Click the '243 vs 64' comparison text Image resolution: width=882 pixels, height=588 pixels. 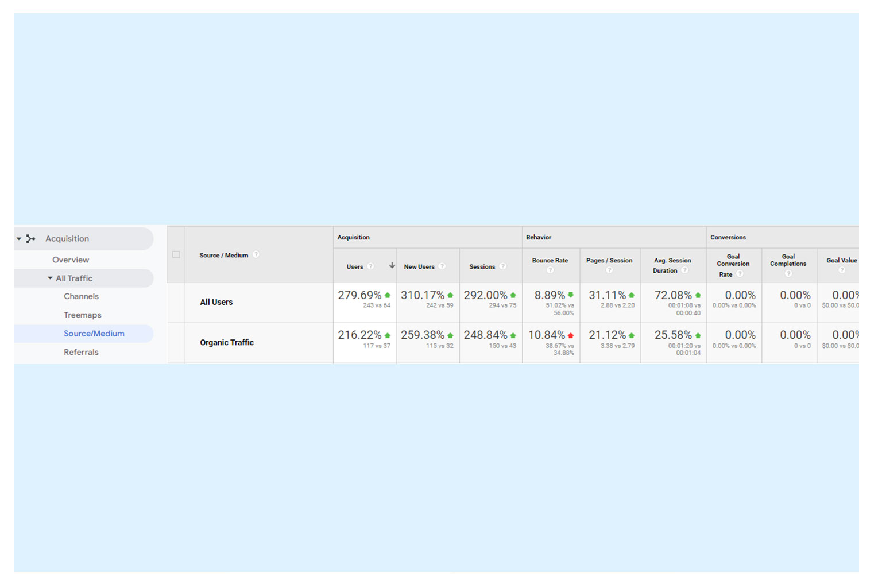(377, 305)
